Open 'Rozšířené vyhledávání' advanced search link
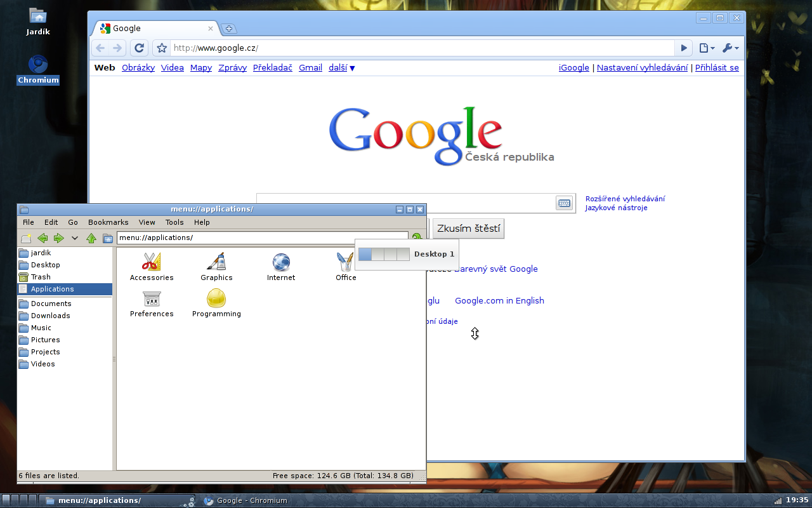The width and height of the screenshot is (812, 508). click(625, 199)
